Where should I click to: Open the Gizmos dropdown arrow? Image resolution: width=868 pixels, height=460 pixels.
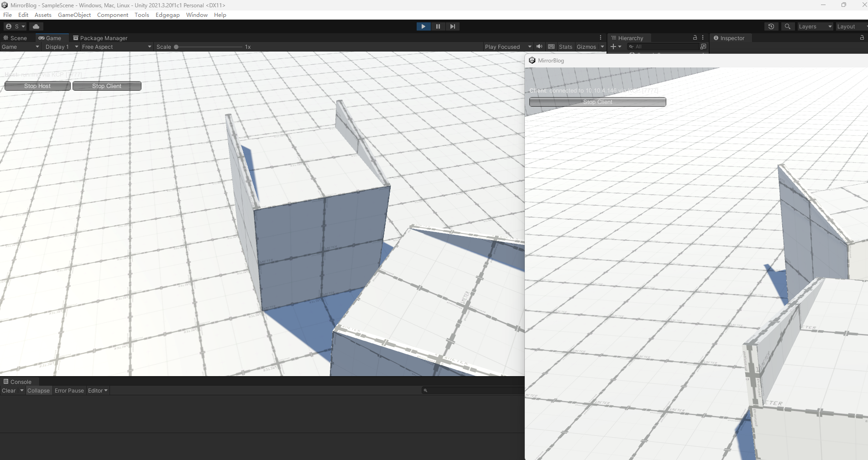tap(602, 47)
